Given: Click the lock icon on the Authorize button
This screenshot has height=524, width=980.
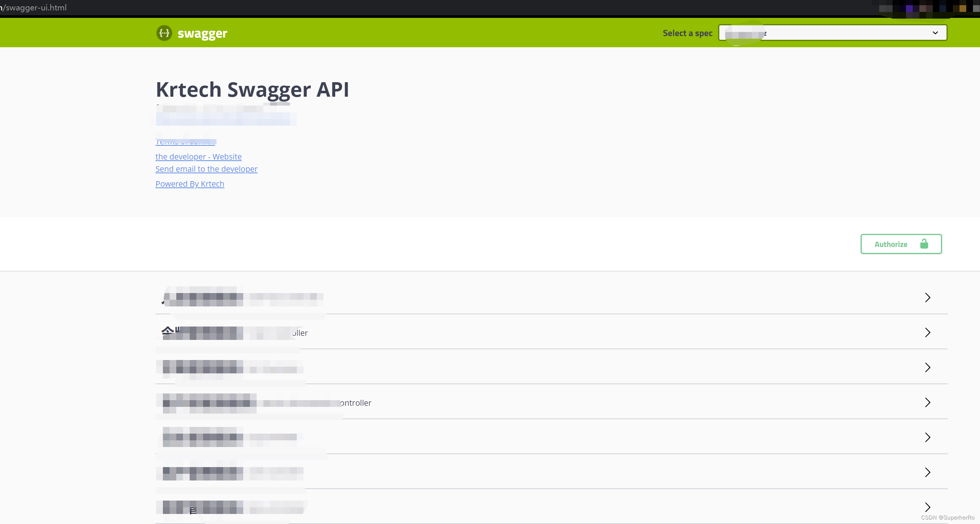Looking at the screenshot, I should [x=925, y=244].
